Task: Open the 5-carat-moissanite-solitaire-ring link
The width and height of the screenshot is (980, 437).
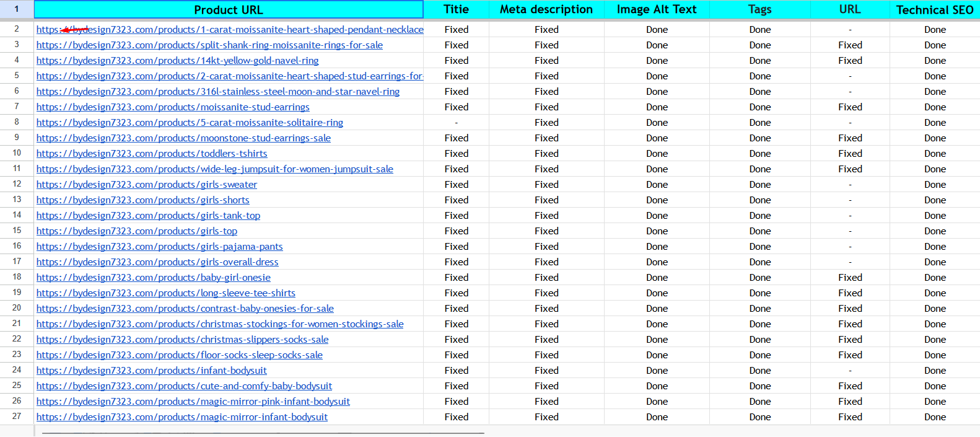Action: (x=190, y=123)
